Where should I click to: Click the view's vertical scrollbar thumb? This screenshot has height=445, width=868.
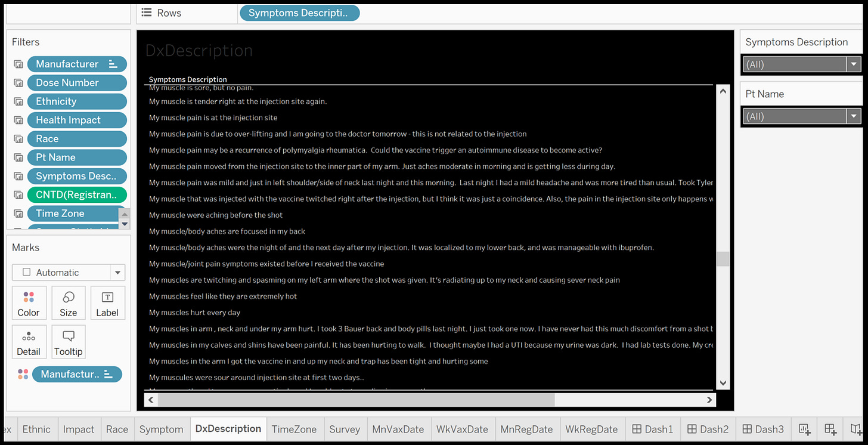click(723, 259)
